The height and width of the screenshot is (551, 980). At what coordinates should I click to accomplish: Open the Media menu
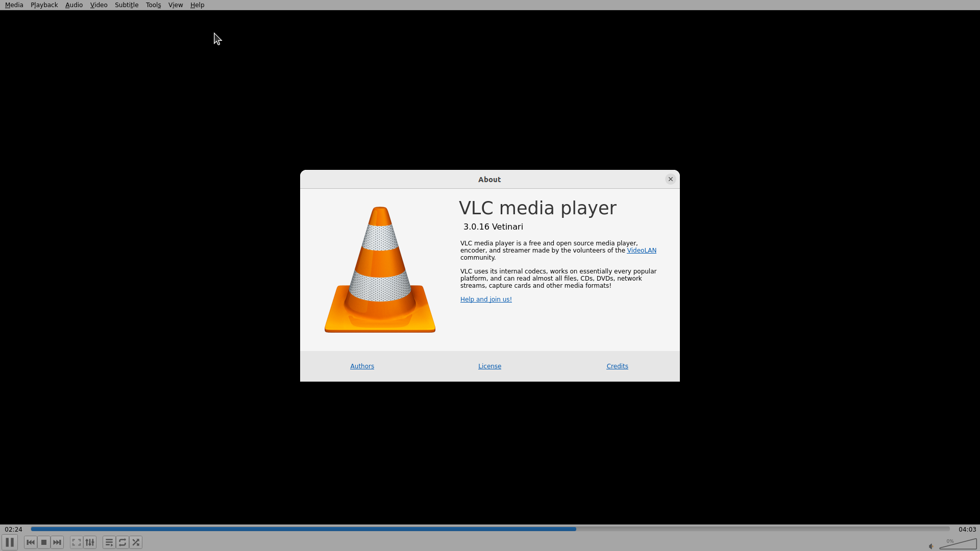click(14, 5)
